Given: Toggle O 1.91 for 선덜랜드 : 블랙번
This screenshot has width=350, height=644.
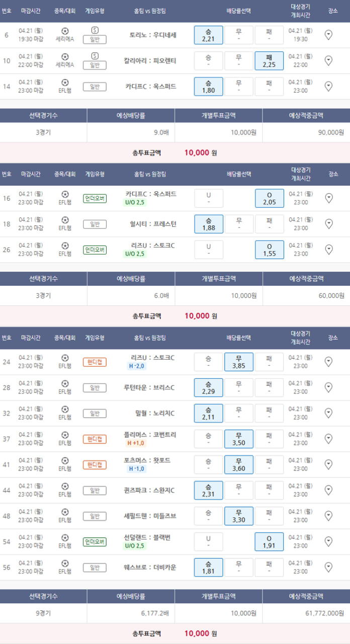Looking at the screenshot, I should pyautogui.click(x=269, y=541).
